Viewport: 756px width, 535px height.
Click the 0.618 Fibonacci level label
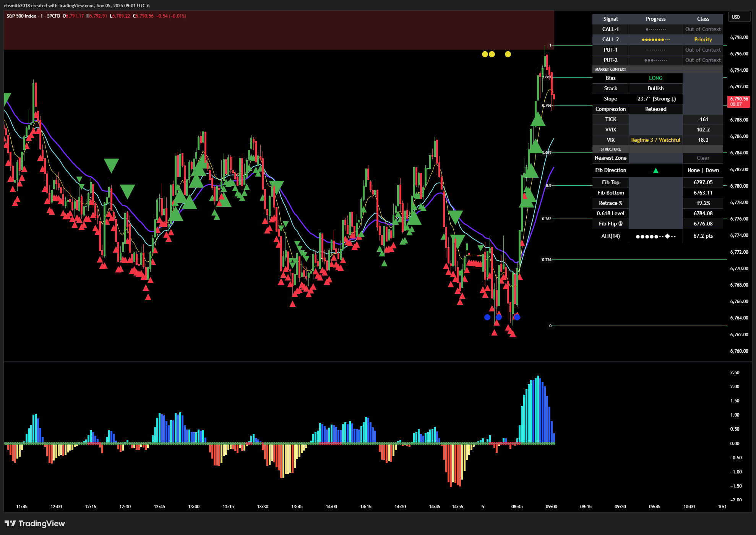click(x=547, y=152)
